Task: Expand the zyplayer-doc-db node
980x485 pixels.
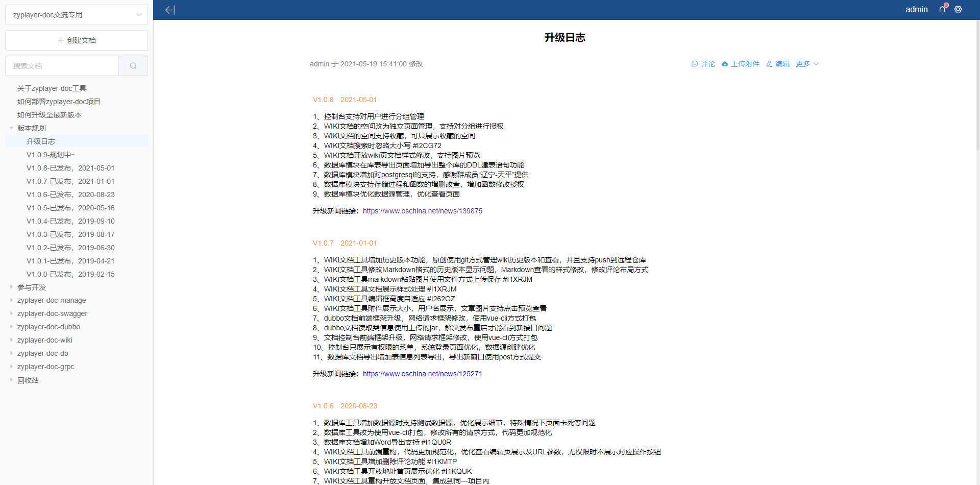Action: (x=11, y=353)
